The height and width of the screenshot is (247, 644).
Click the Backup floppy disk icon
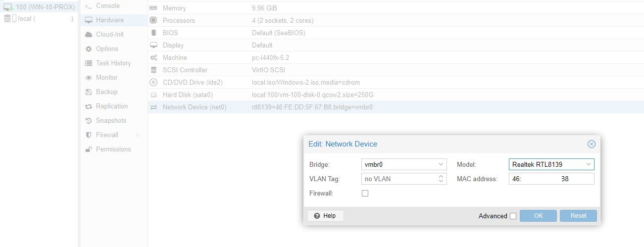tap(89, 92)
